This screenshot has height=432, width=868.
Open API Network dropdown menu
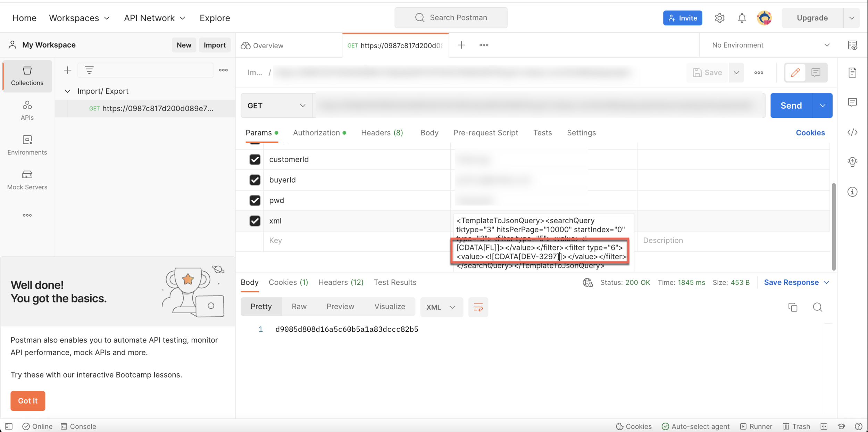[155, 18]
